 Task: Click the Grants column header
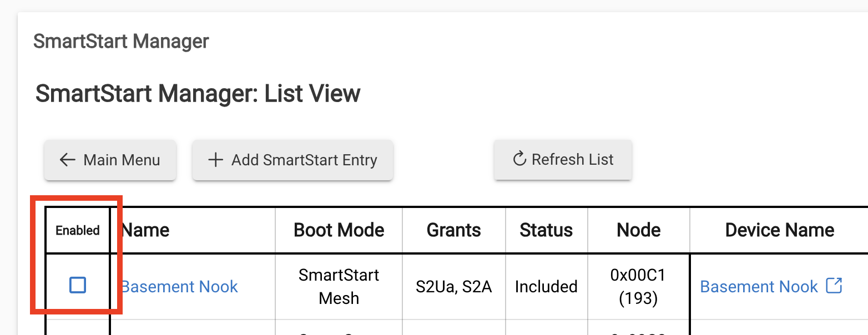click(454, 230)
